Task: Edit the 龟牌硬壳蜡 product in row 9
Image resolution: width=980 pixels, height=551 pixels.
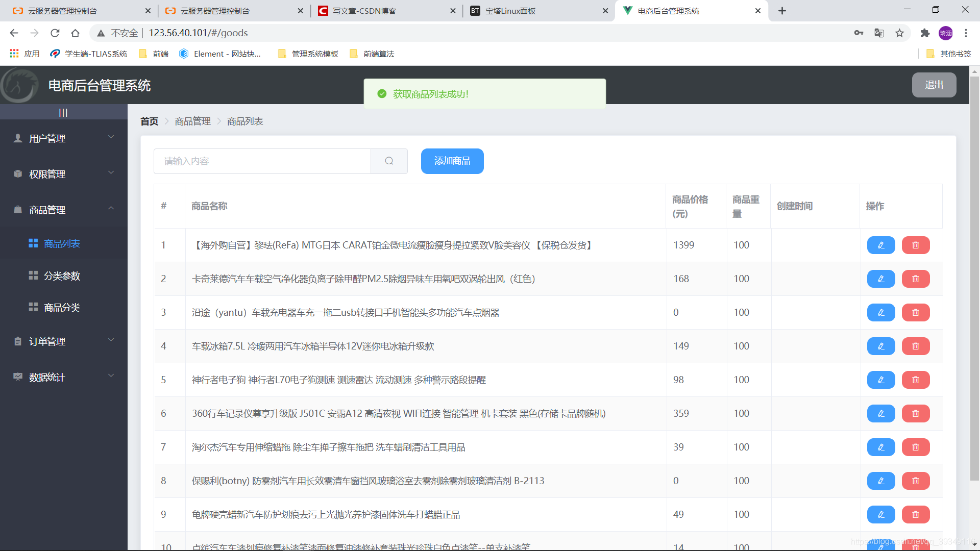Action: coord(881,515)
